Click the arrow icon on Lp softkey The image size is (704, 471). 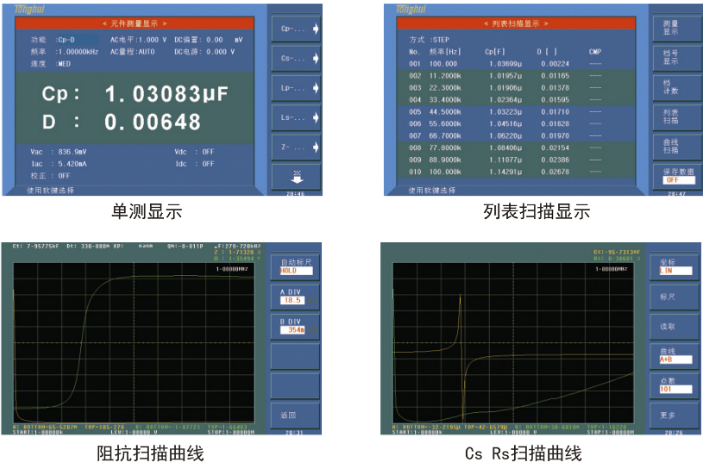click(316, 88)
